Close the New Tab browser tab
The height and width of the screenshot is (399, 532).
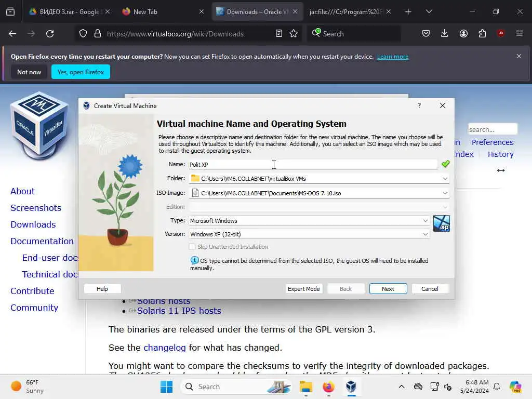coord(202,11)
